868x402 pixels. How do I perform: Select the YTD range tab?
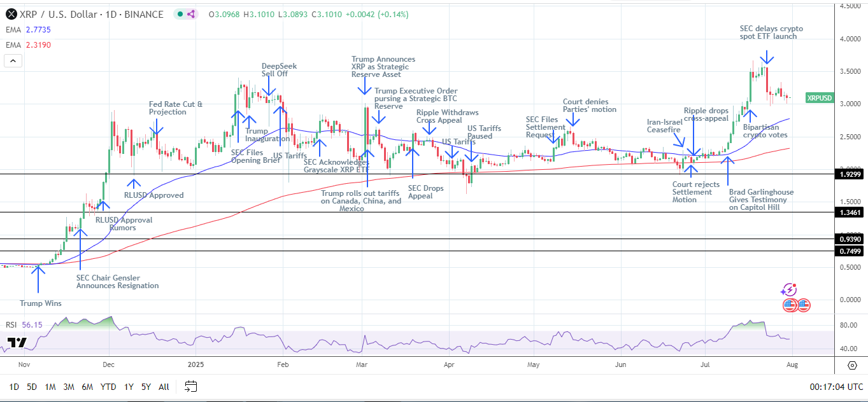[108, 387]
